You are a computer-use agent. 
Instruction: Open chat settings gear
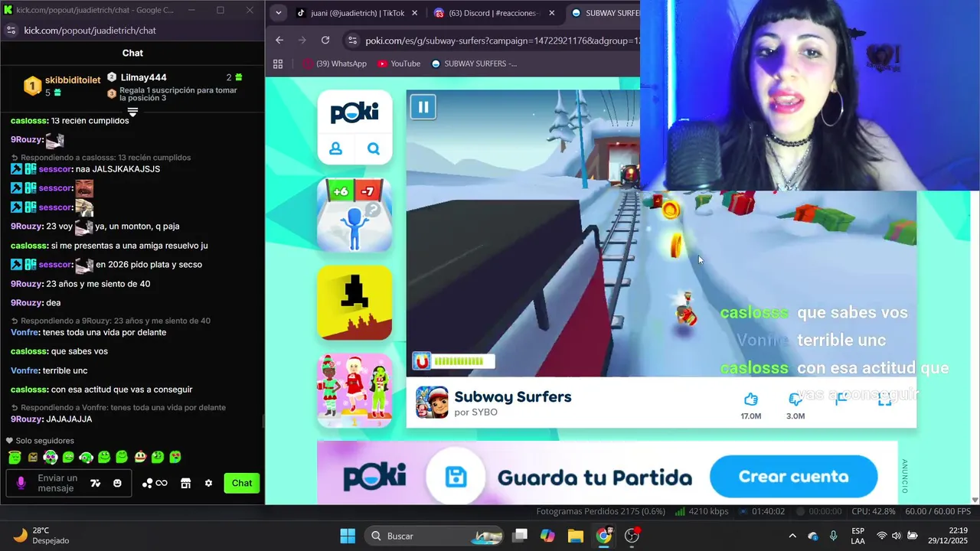pos(208,483)
